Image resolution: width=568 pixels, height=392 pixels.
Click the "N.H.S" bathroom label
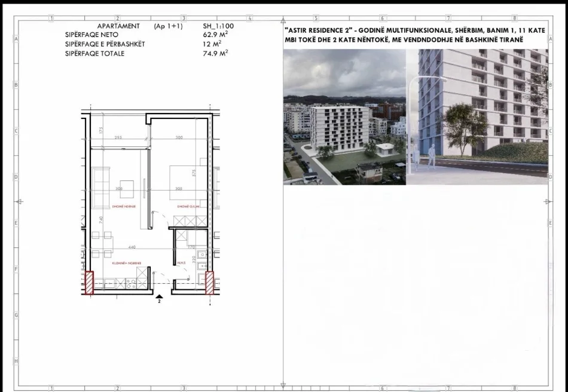182,263
